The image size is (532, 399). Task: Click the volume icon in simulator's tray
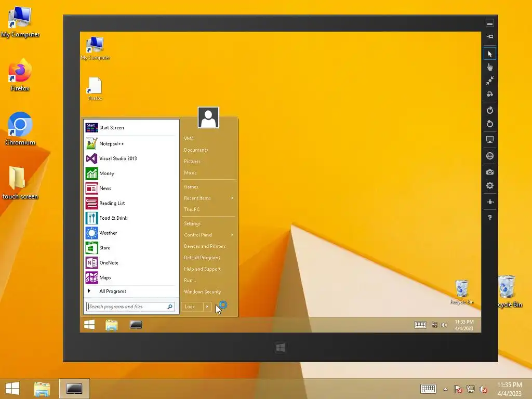[x=444, y=325]
